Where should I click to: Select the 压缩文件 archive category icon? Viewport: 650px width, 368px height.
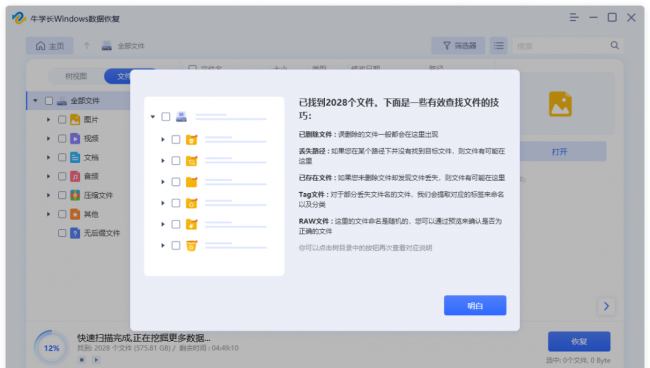click(75, 195)
